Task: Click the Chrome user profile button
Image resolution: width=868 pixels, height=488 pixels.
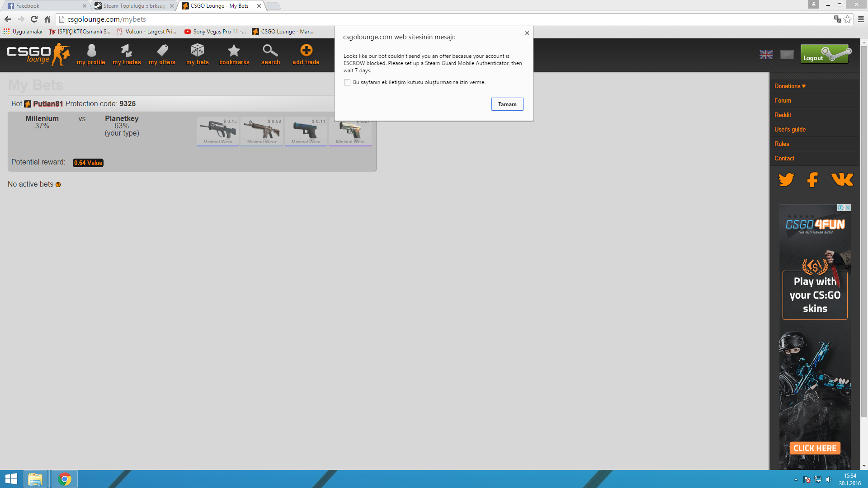Action: click(x=814, y=4)
